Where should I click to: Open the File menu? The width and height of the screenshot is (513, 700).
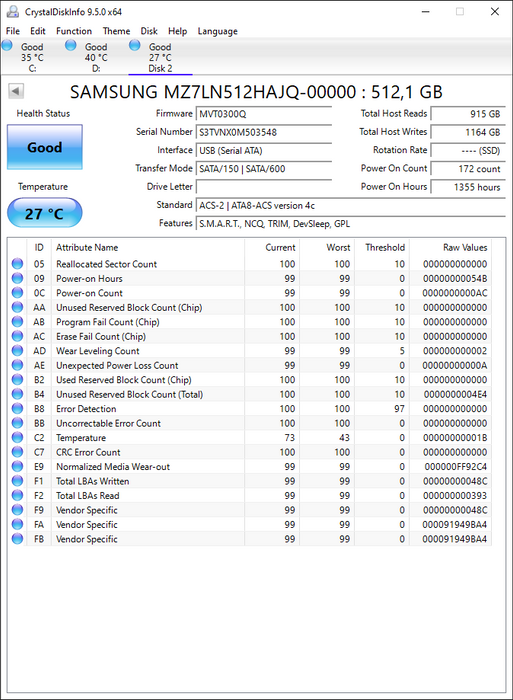13,31
